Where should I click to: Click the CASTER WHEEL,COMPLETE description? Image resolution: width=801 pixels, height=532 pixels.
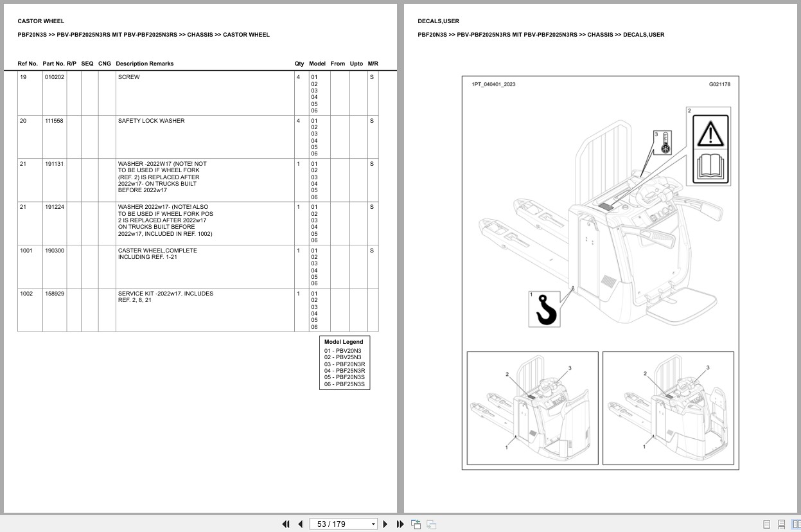click(x=157, y=254)
